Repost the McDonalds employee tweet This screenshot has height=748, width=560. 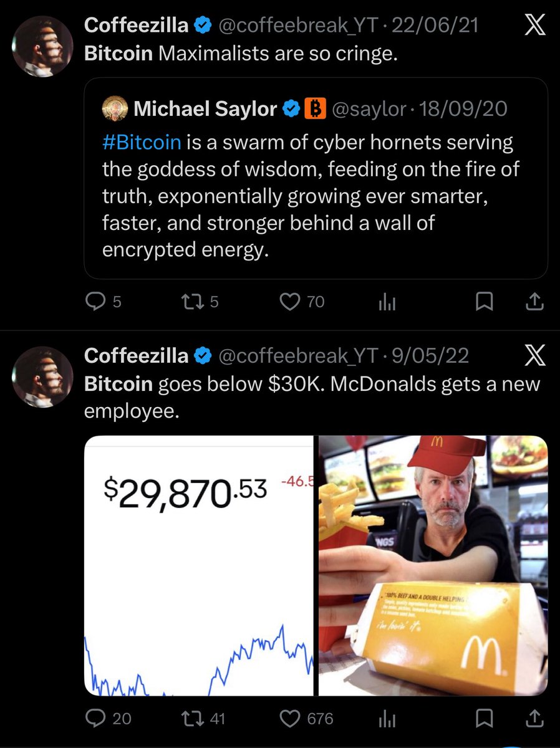[188, 718]
